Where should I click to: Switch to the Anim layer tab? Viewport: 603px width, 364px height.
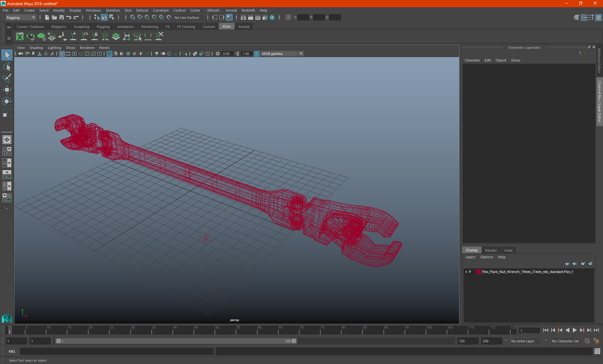coord(508,250)
